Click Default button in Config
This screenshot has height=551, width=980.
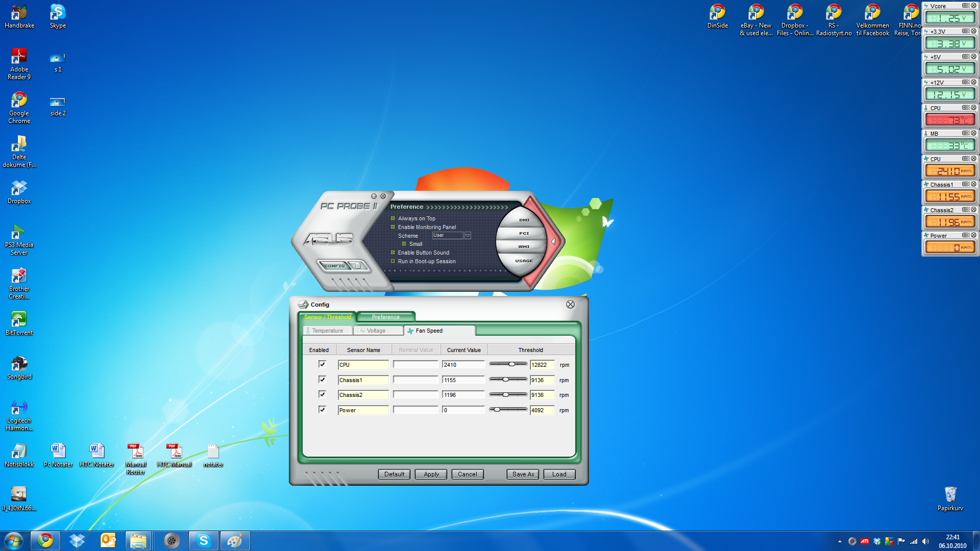coord(394,474)
